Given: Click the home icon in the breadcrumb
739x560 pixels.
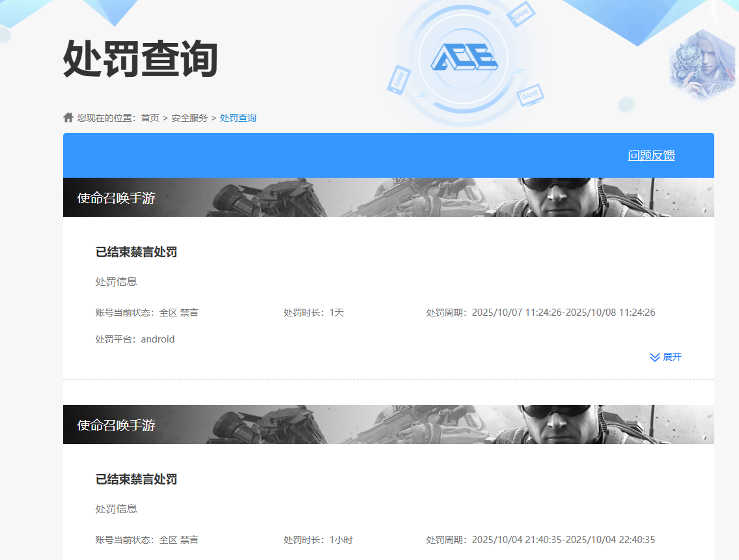Looking at the screenshot, I should pyautogui.click(x=68, y=117).
